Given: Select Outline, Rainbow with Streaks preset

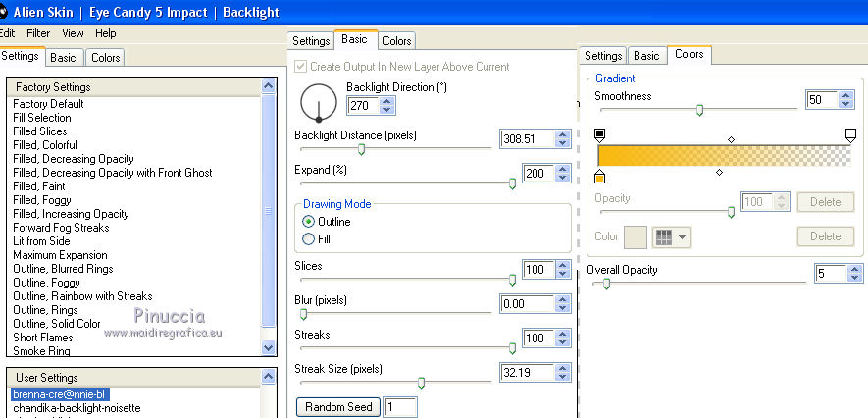Looking at the screenshot, I should 82,296.
